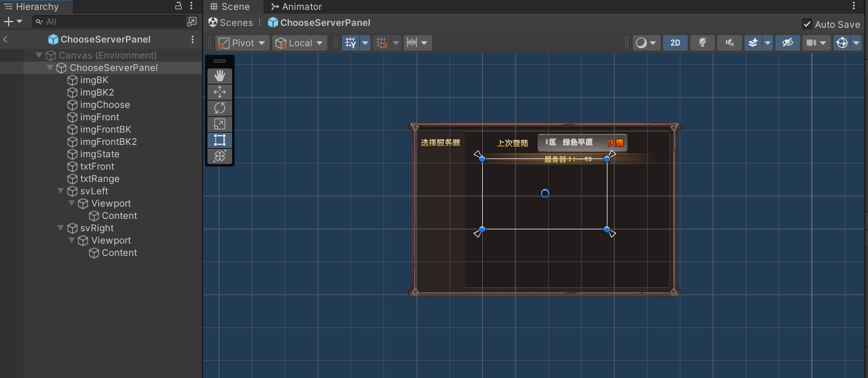
Task: Toggle the 2D view mode
Action: (675, 43)
